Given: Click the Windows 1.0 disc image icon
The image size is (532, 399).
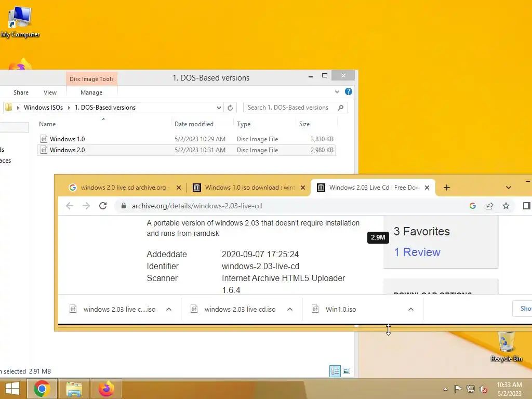Looking at the screenshot, I should click(44, 139).
